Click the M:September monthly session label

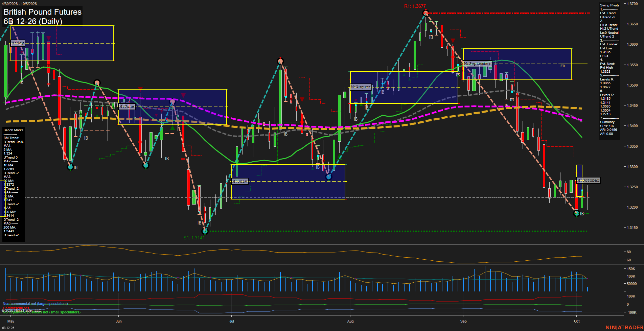pos(477,64)
